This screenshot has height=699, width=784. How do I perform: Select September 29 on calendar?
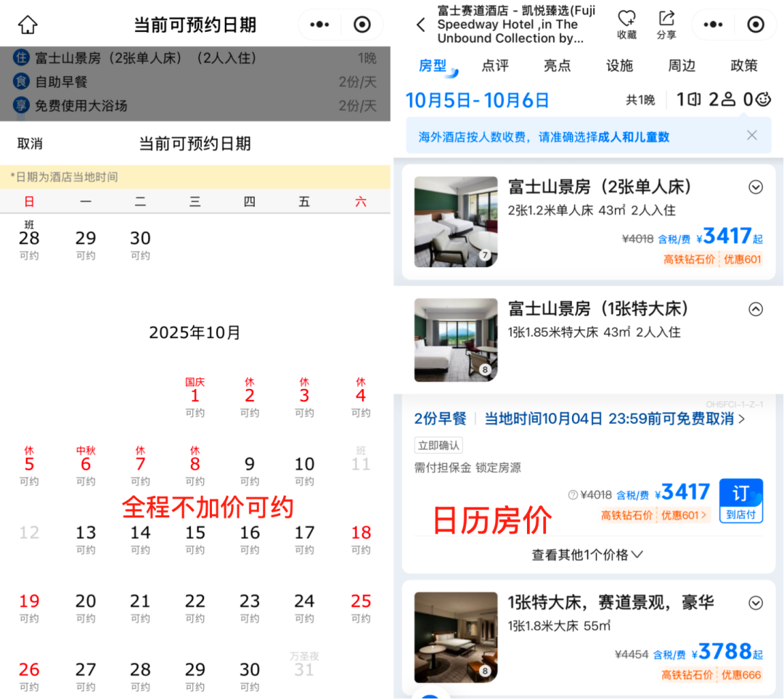point(86,245)
